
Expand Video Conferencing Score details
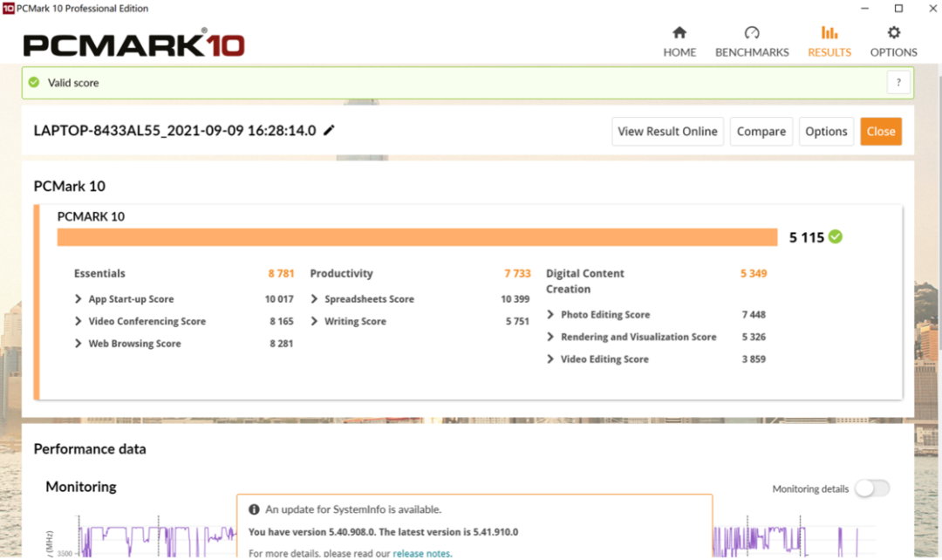[x=78, y=321]
